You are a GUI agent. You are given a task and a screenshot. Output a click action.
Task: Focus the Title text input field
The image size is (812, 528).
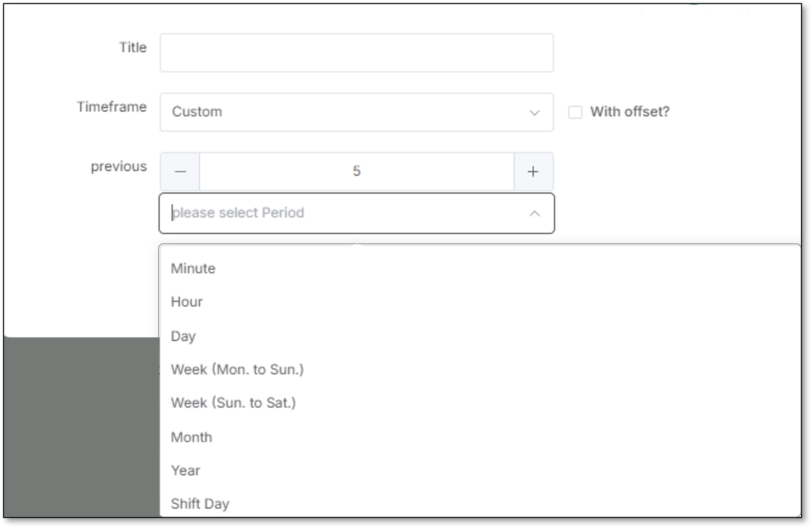357,53
